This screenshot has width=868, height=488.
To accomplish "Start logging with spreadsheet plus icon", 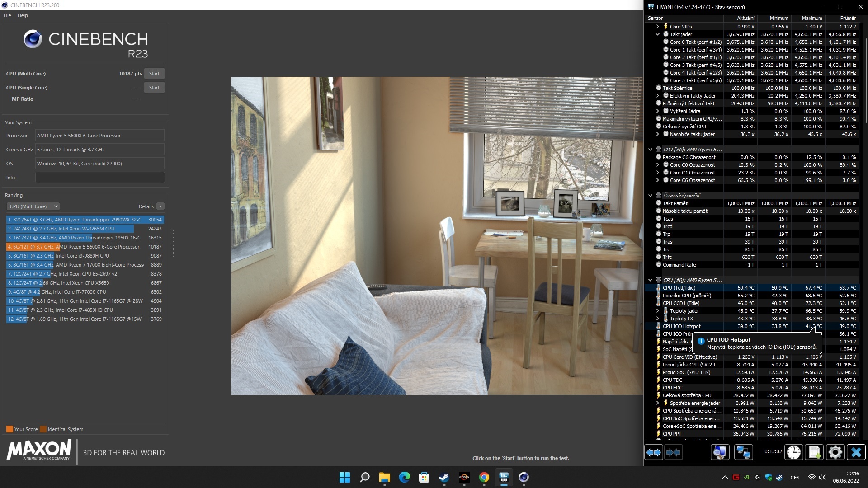I will tap(815, 452).
